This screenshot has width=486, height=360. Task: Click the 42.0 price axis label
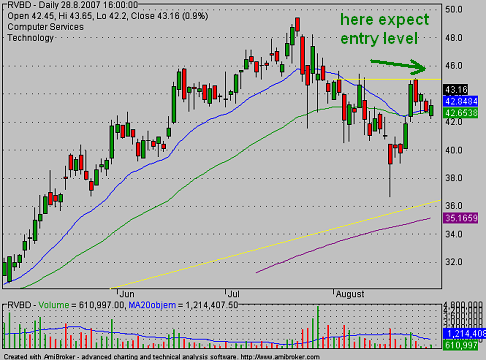(454, 122)
